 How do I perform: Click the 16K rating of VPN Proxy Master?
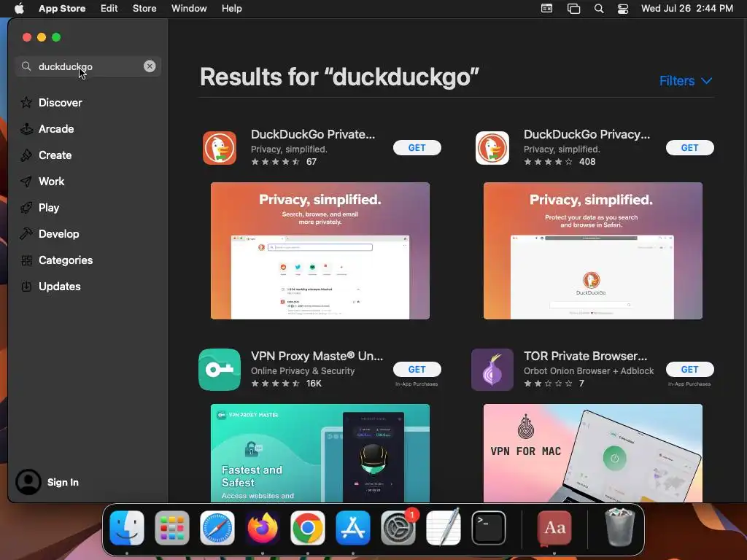[x=286, y=384]
